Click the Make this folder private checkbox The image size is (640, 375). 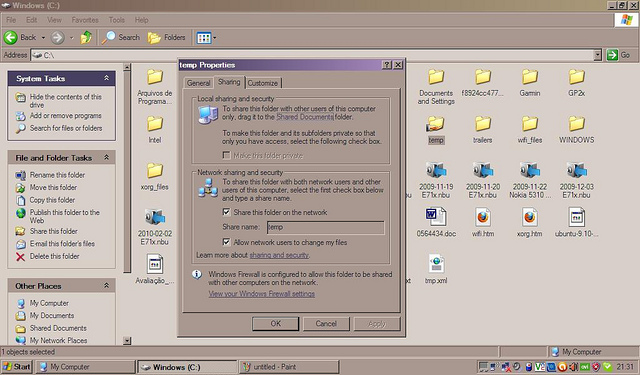(226, 155)
